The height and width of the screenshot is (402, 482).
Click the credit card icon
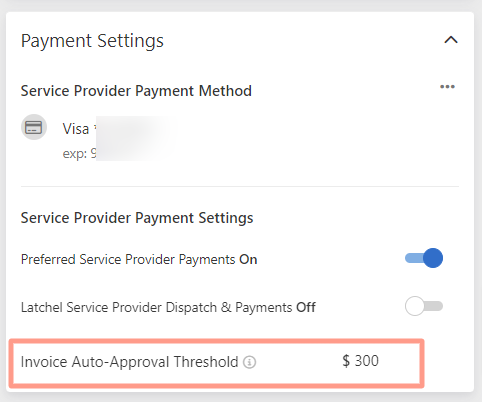(x=34, y=127)
